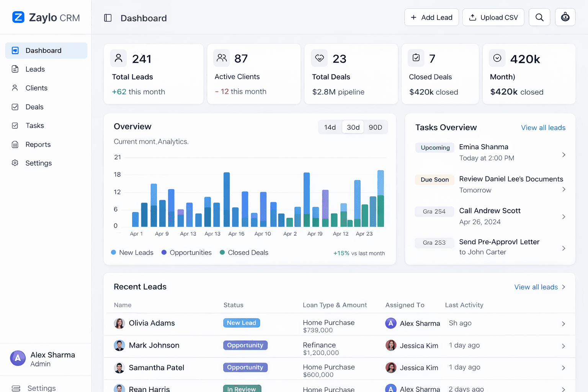
Task: Open the Settings gear in the sidebar
Action: tap(15, 163)
